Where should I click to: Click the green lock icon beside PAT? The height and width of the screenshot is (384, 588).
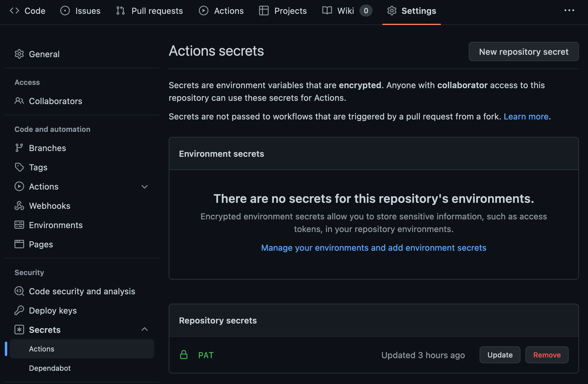pos(184,355)
